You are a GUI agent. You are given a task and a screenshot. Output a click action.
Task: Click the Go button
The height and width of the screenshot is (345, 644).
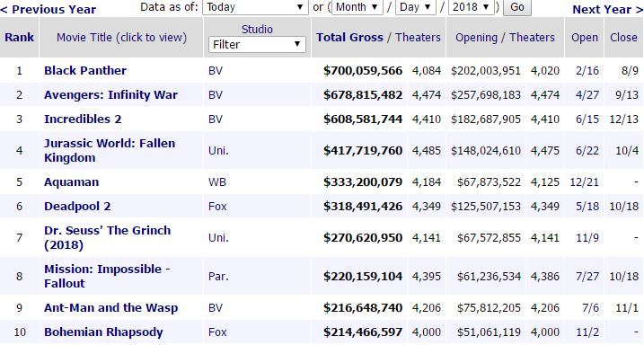tap(517, 7)
